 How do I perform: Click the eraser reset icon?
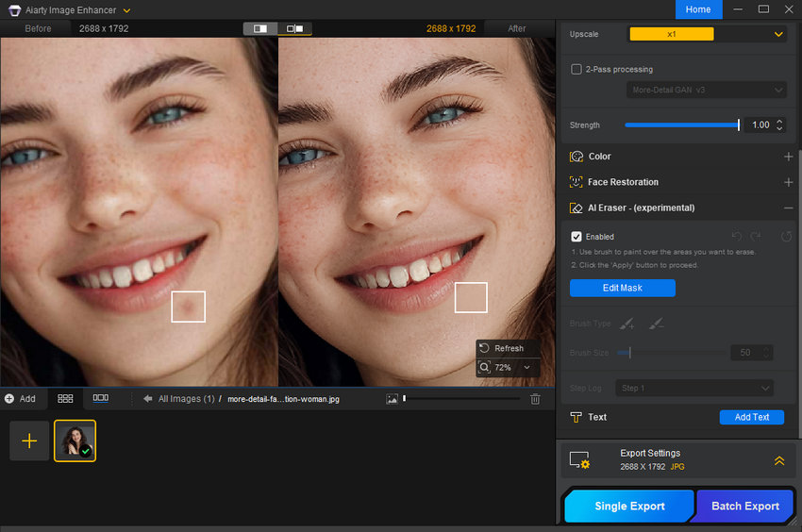786,237
